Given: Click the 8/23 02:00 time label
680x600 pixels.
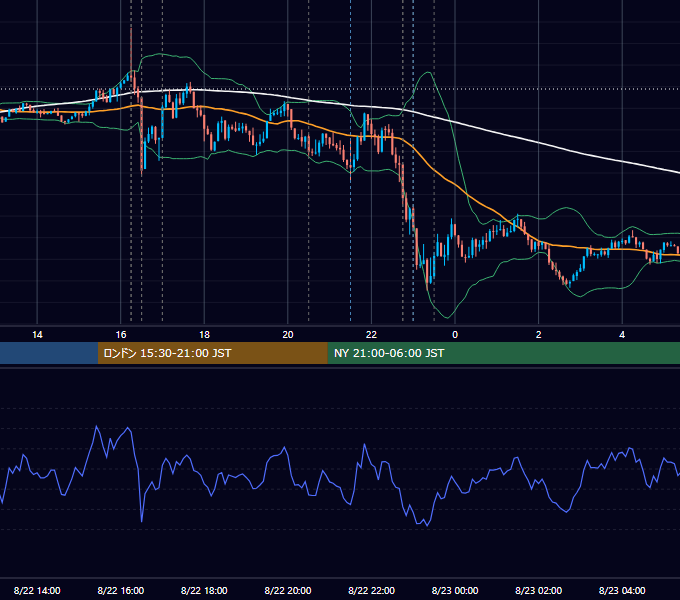Looking at the screenshot, I should (538, 590).
